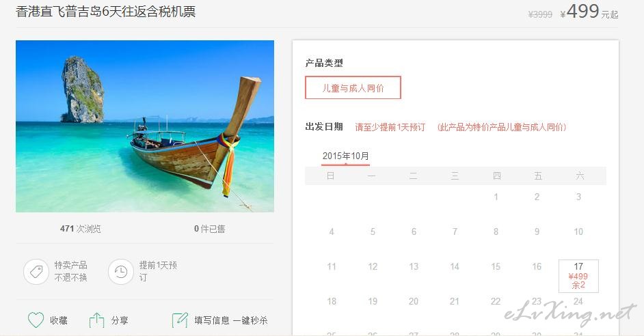Select October 16 in the calendar
Screen dimensions: 644x336
point(537,266)
